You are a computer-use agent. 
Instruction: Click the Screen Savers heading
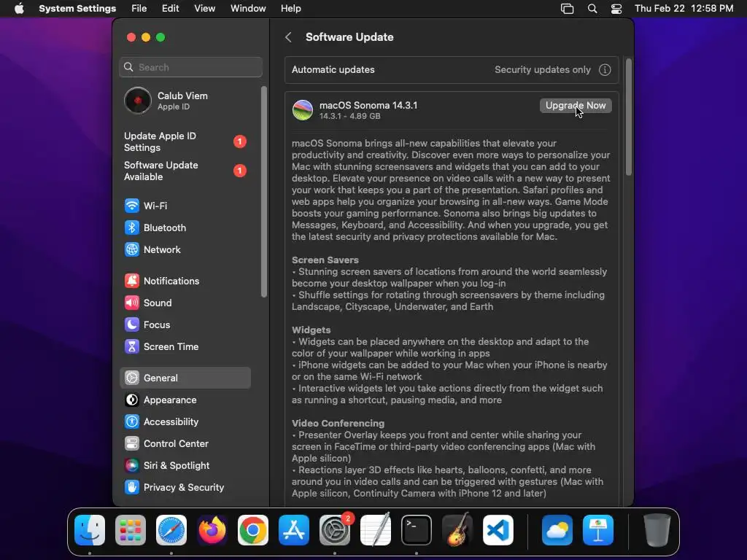(x=325, y=260)
